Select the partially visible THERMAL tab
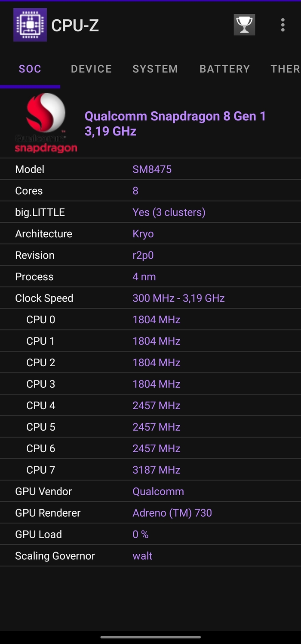 click(x=285, y=69)
